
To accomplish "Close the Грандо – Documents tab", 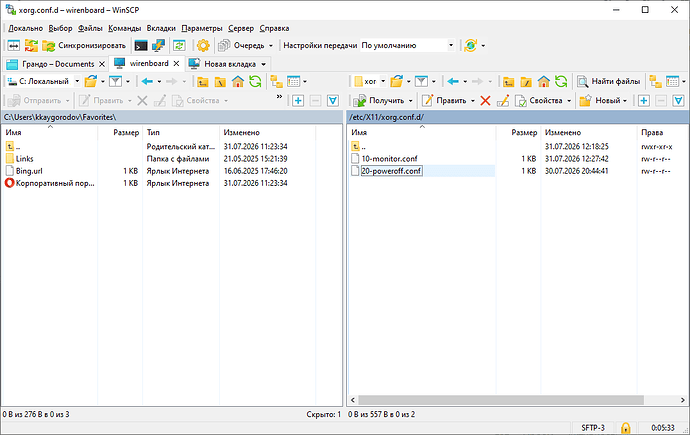I will 102,64.
